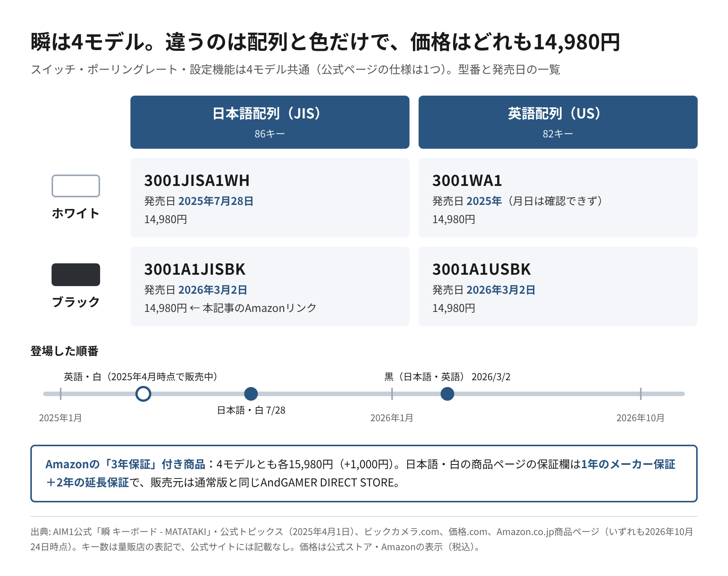Click the white color swatch above ホワイト

pyautogui.click(x=76, y=186)
